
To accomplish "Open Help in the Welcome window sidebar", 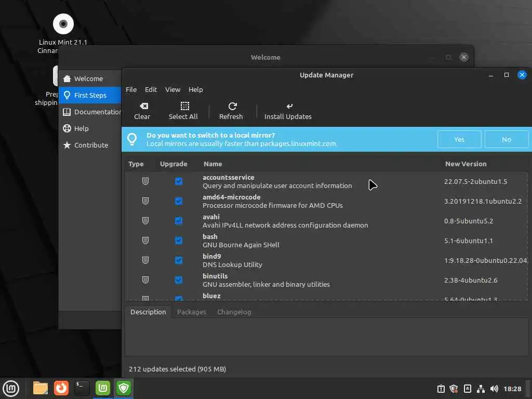I will click(90, 128).
